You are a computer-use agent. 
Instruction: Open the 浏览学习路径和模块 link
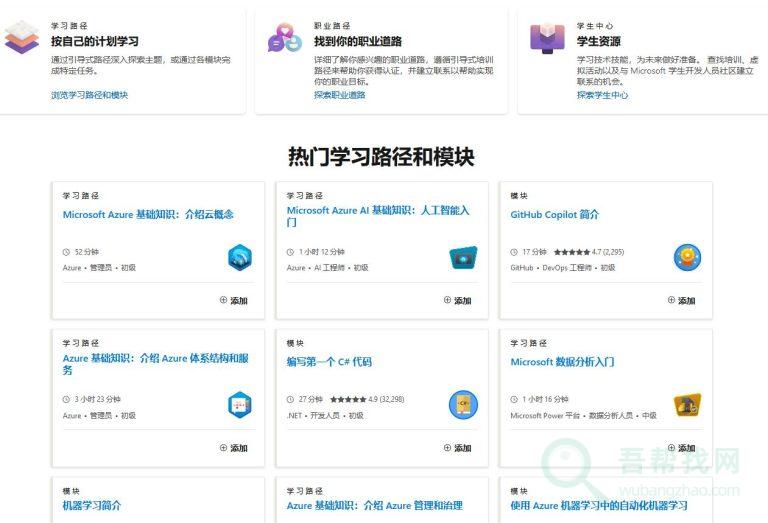click(x=90, y=95)
